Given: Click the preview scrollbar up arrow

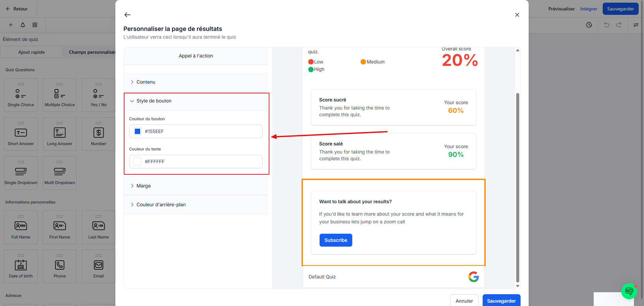Looking at the screenshot, I should pyautogui.click(x=518, y=50).
